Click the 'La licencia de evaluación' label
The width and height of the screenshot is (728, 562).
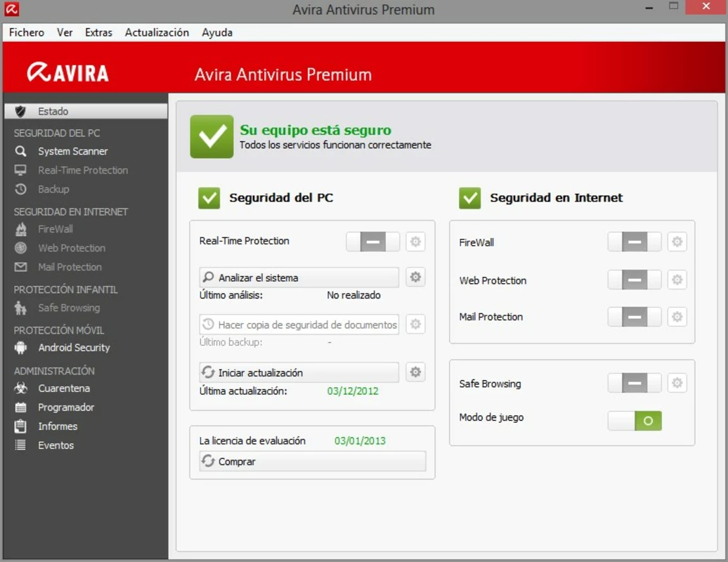click(x=252, y=441)
